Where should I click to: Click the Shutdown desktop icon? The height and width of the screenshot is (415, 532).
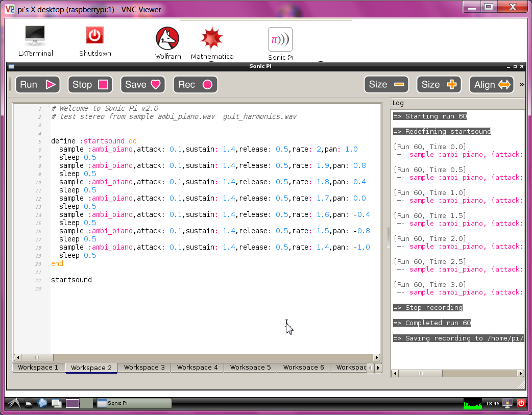(95, 41)
